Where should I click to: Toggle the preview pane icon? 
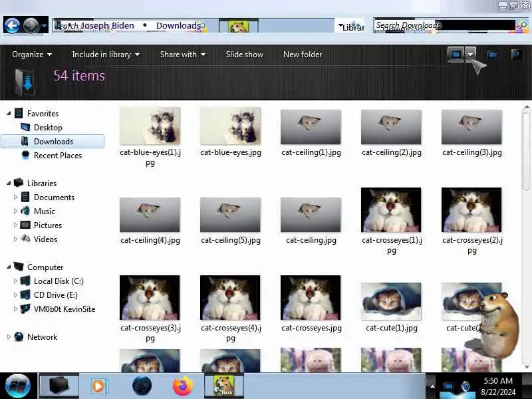pos(492,55)
